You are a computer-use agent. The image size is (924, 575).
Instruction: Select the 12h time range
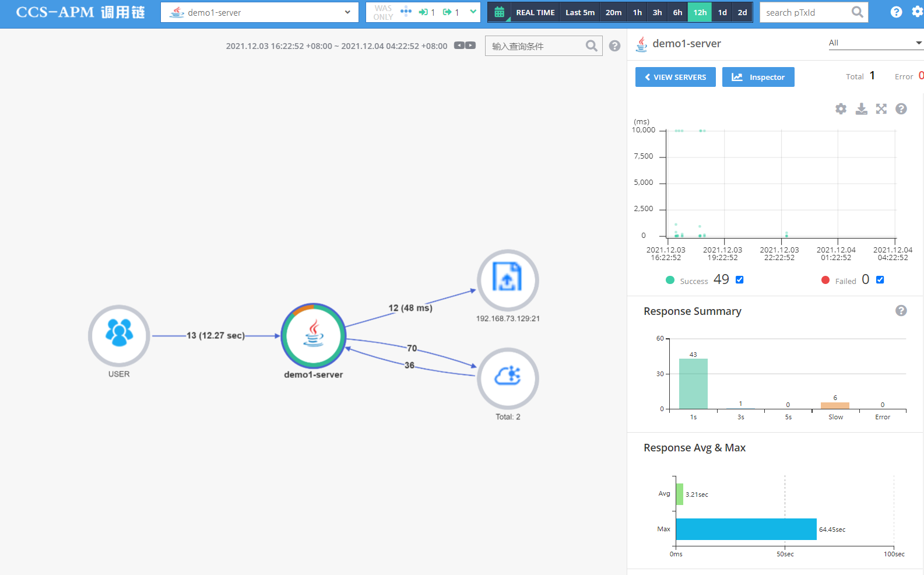700,12
